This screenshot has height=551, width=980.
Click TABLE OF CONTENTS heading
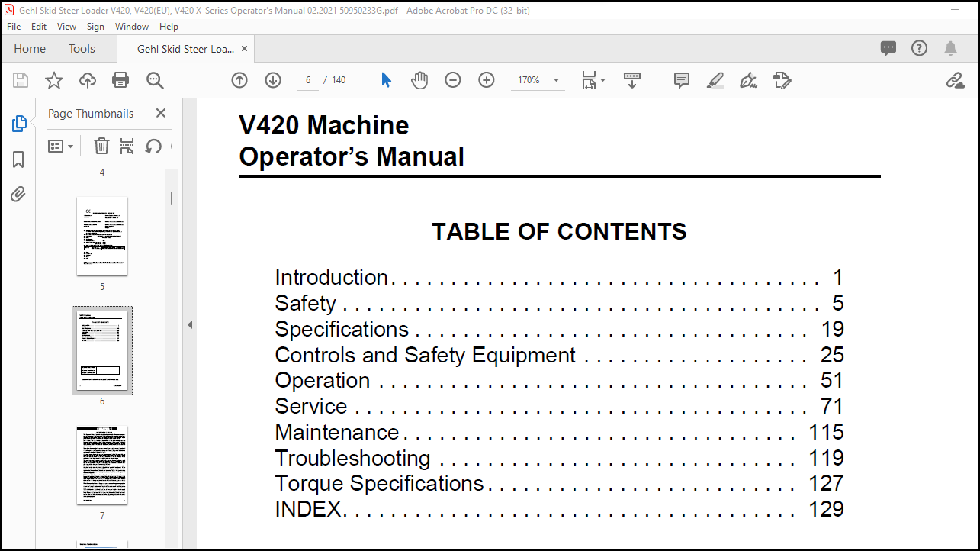(559, 231)
